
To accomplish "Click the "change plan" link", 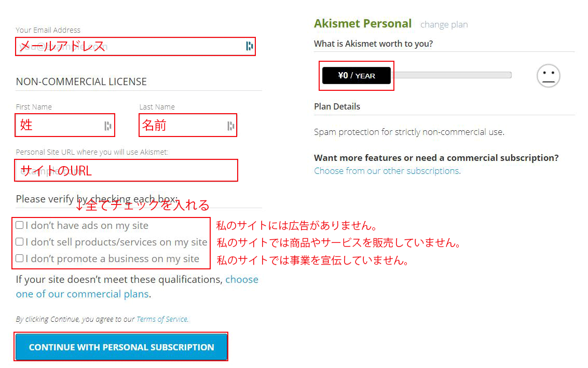I will [444, 24].
